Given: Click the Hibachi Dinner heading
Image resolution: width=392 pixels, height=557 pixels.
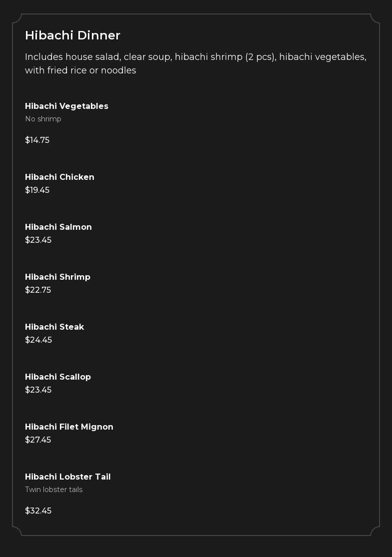Looking at the screenshot, I should 72,35.
